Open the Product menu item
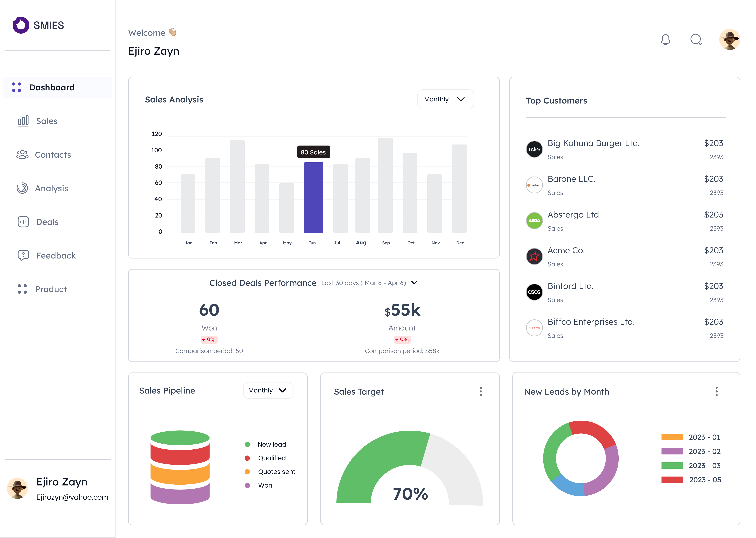Image resolution: width=756 pixels, height=538 pixels. tap(51, 289)
